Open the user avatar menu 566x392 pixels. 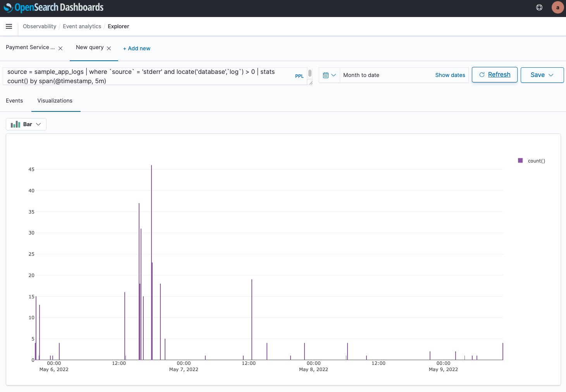[557, 7]
